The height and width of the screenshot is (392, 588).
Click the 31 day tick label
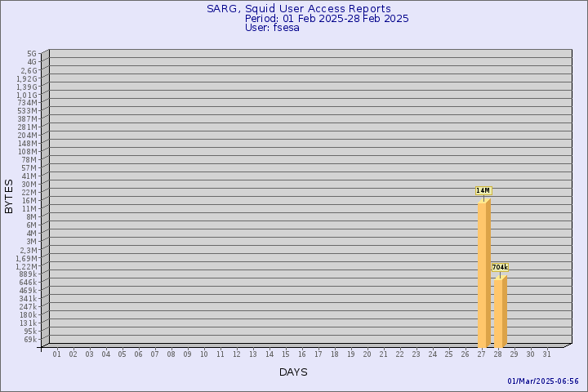click(x=546, y=354)
